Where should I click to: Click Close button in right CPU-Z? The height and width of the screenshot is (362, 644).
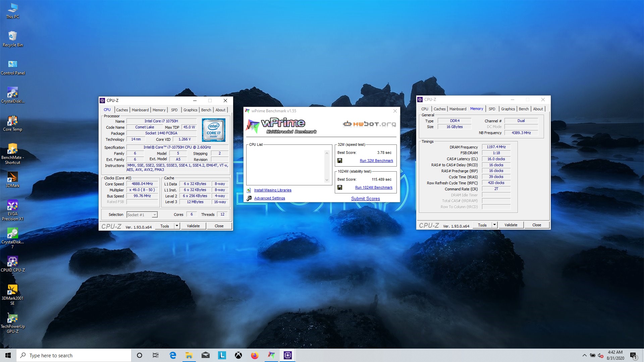point(537,225)
